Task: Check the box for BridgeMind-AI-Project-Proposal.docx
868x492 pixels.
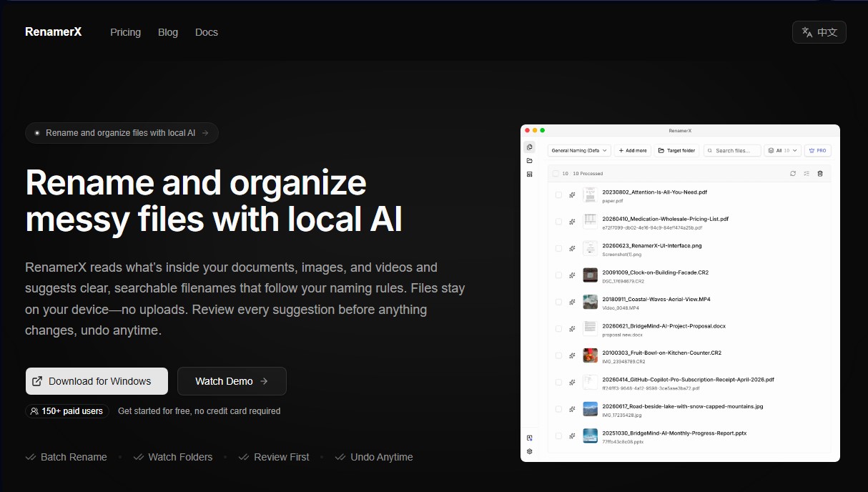Action: (558, 329)
